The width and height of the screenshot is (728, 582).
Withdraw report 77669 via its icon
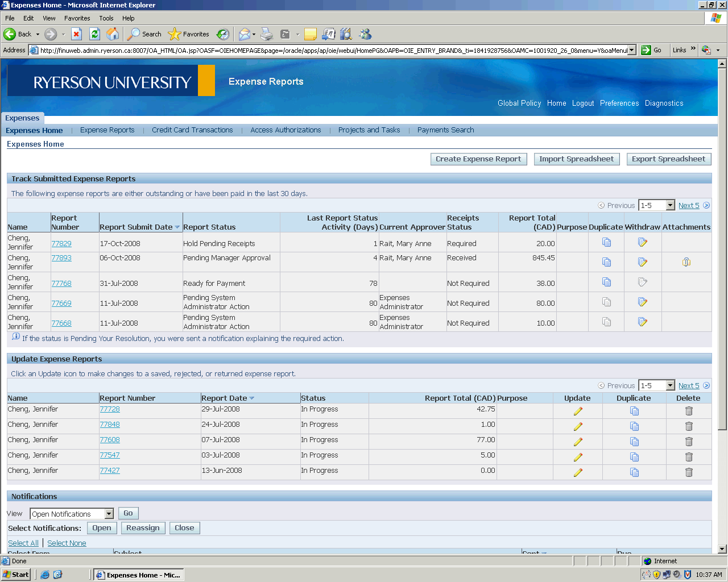[x=643, y=302]
